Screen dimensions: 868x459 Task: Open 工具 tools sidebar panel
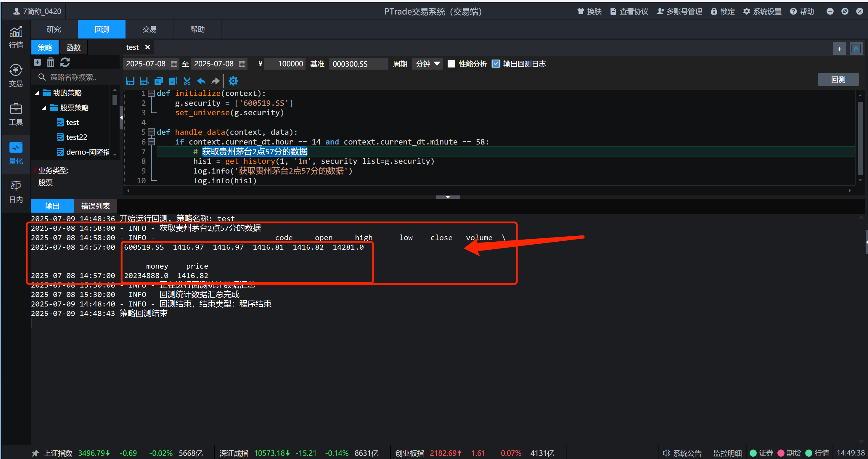tap(16, 115)
